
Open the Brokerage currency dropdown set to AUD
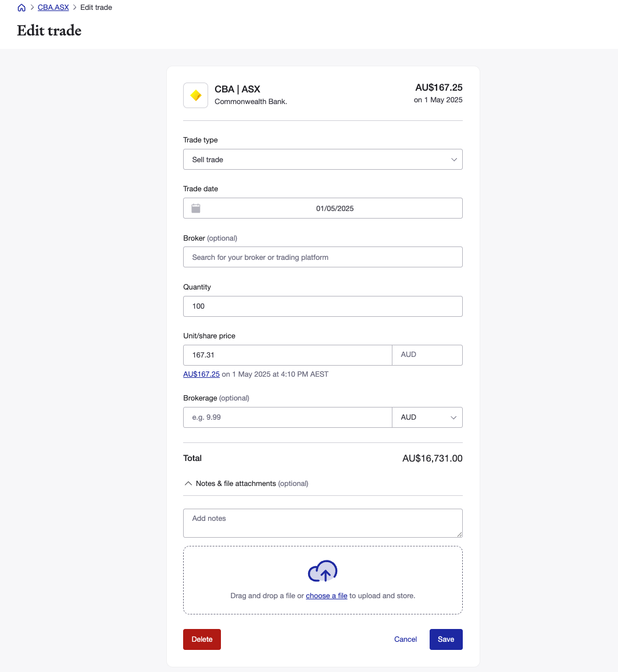427,417
